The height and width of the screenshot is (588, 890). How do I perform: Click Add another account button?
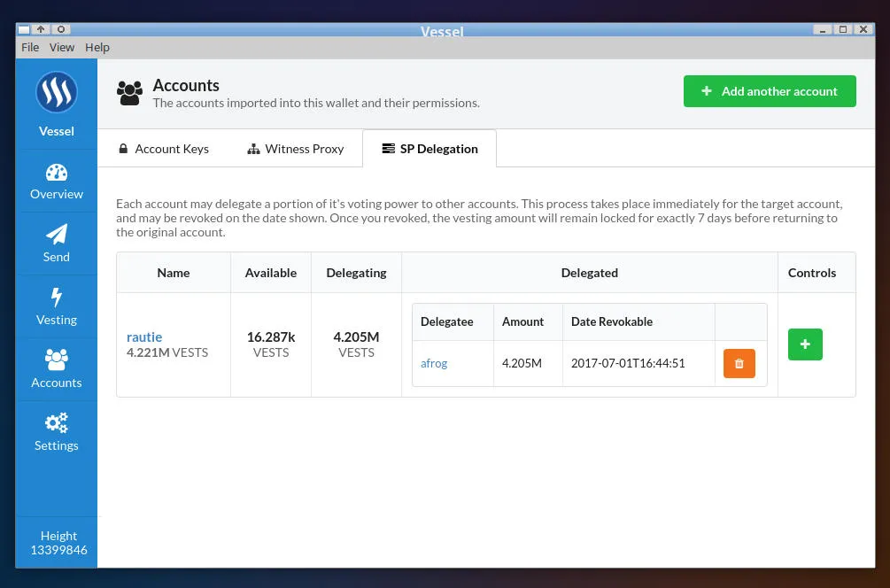(x=770, y=91)
